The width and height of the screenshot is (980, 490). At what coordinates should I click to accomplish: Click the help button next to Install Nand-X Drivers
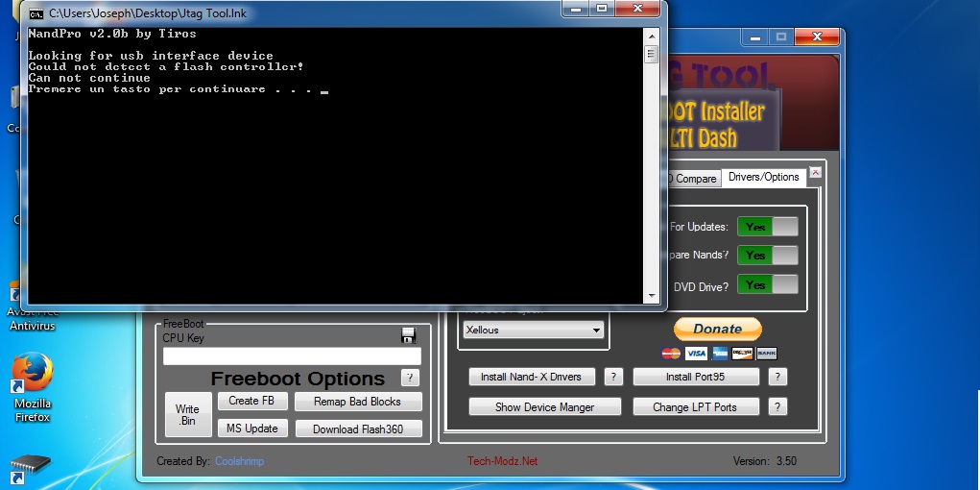coord(615,377)
